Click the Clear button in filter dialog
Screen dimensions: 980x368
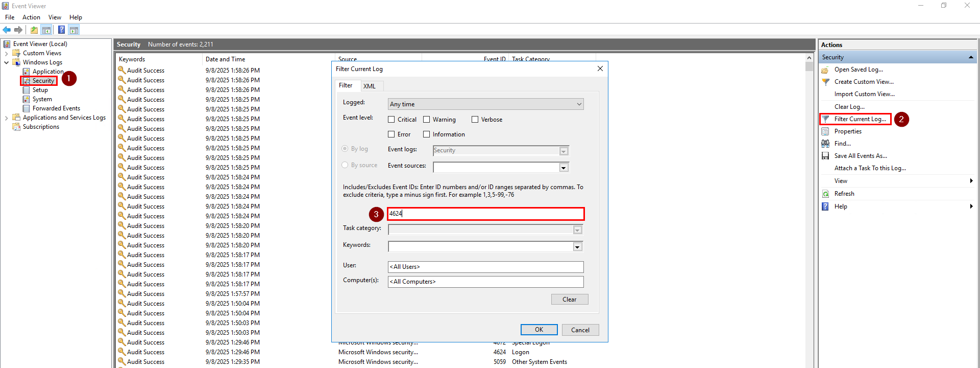click(569, 300)
